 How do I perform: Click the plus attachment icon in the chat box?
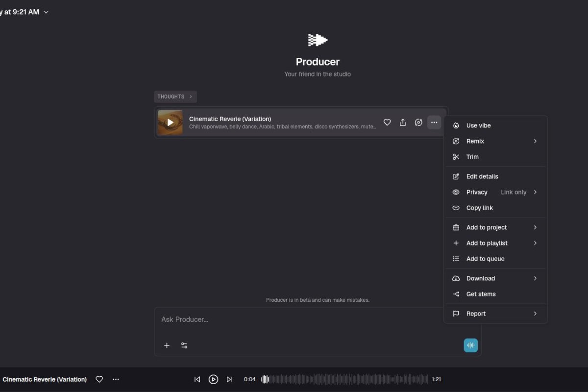[167, 345]
